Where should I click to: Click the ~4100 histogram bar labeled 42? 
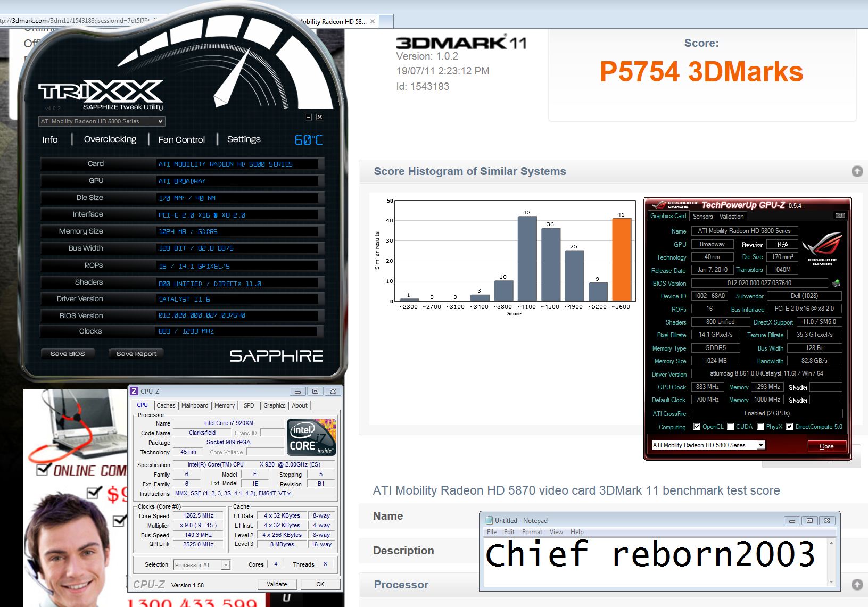pos(527,259)
